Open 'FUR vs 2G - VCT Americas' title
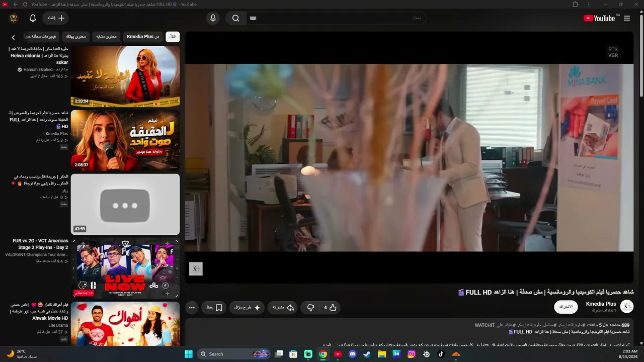 pyautogui.click(x=40, y=244)
